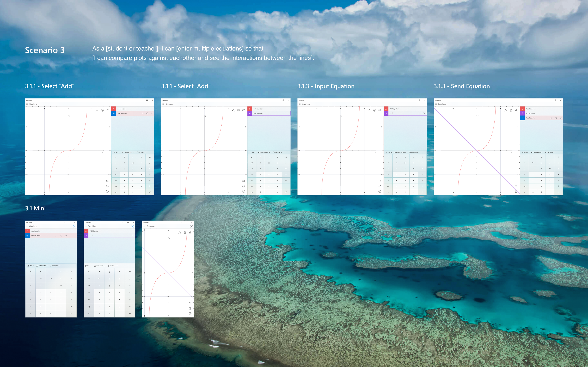Click purple f2 swatch in Send Equation window

coord(522,113)
